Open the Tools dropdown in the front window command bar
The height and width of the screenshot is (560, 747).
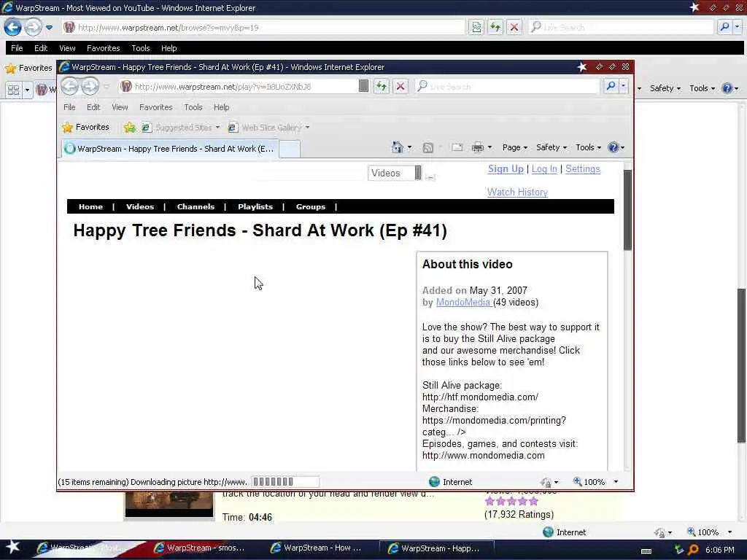point(589,147)
